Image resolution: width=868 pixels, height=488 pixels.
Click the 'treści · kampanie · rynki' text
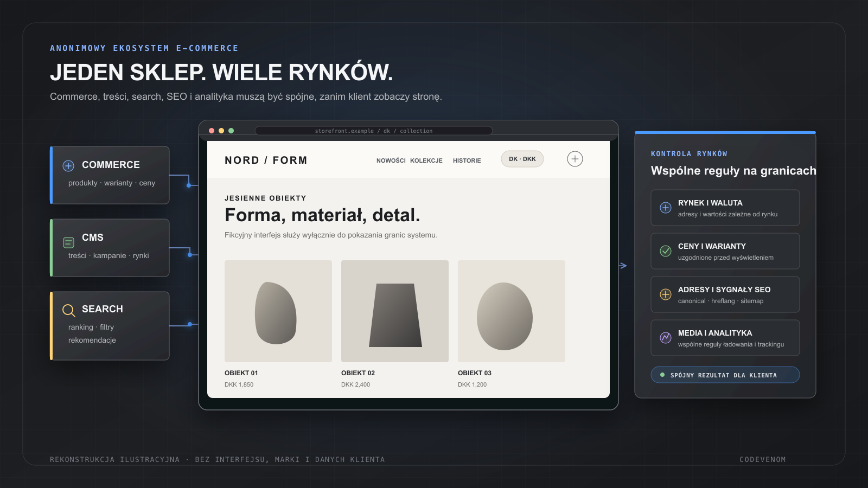108,255
